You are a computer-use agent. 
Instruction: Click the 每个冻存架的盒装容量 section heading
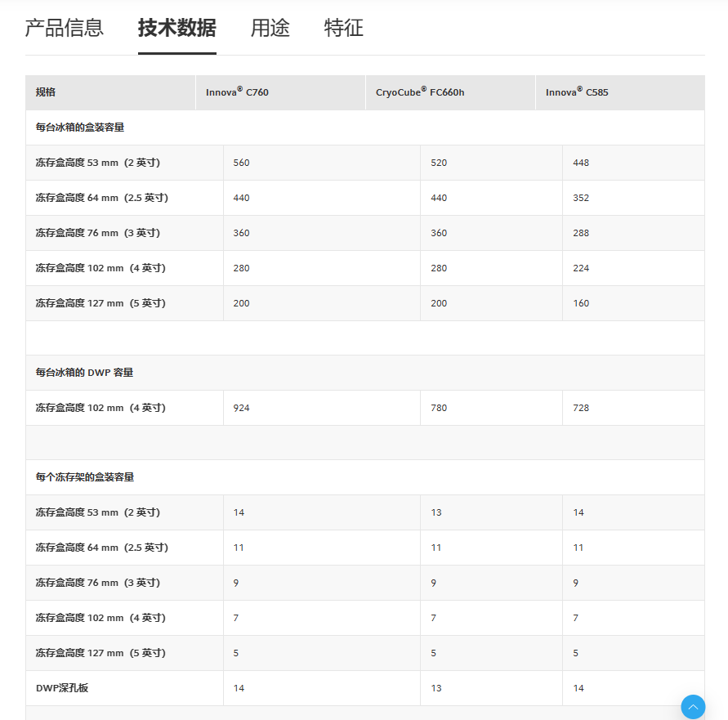pos(85,477)
